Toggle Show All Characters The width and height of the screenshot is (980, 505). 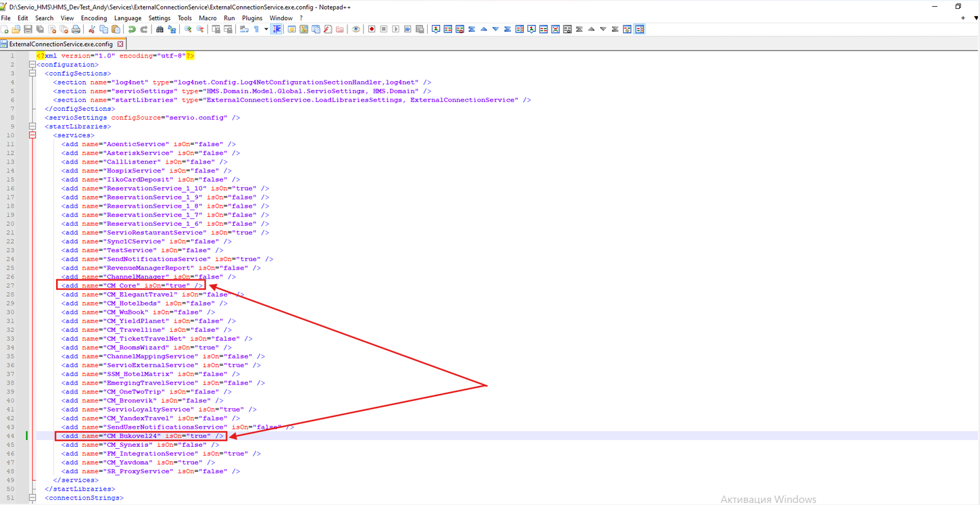click(256, 29)
